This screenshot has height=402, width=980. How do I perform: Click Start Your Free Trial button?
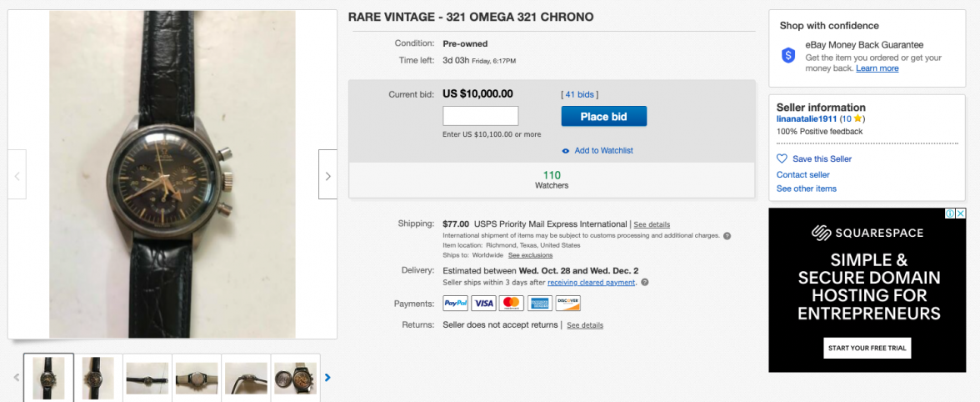pos(867,348)
